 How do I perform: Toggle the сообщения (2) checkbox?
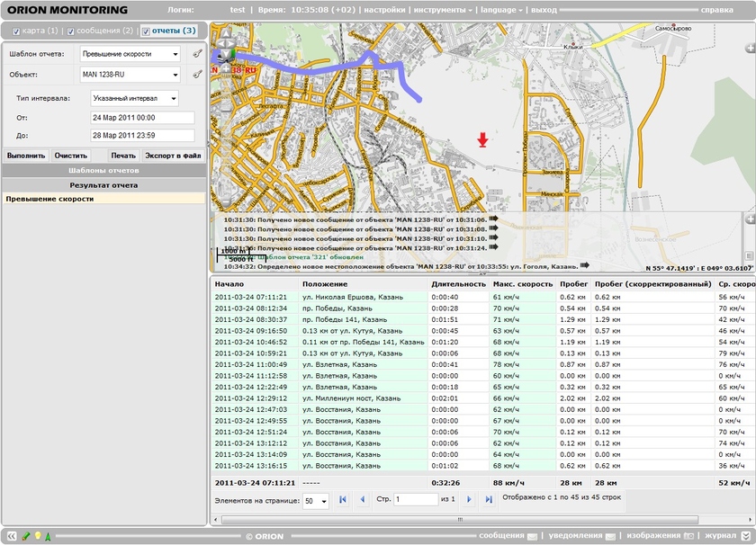pos(72,31)
